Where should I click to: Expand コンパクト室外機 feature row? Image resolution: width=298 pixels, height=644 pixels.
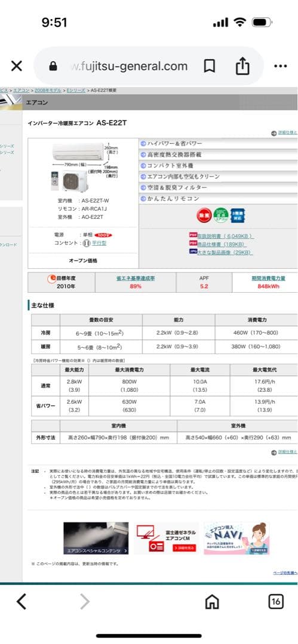218,166
